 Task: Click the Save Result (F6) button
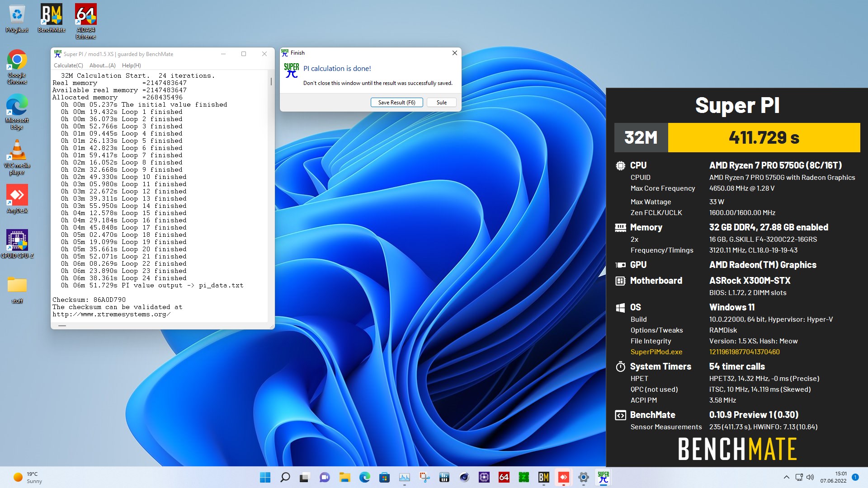[x=396, y=103]
